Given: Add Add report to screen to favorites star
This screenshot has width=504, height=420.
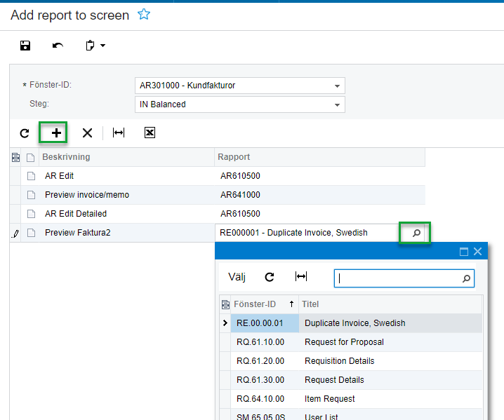Looking at the screenshot, I should pos(144,15).
